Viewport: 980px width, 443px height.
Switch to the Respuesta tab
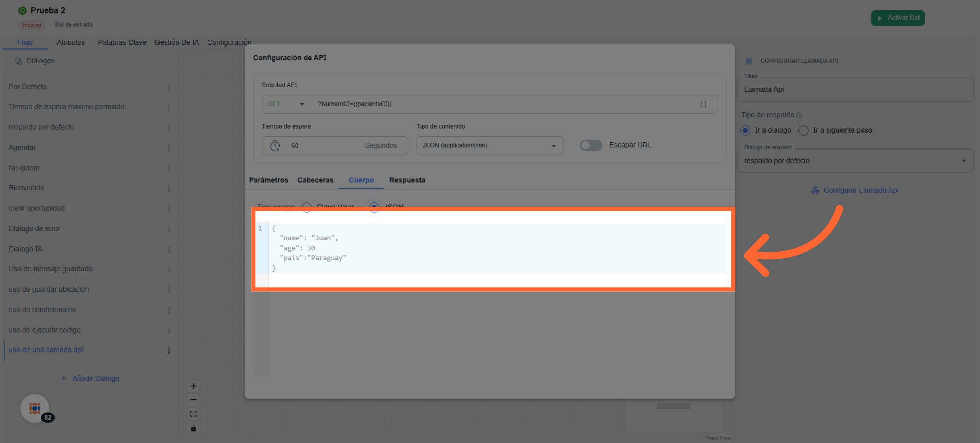click(407, 180)
